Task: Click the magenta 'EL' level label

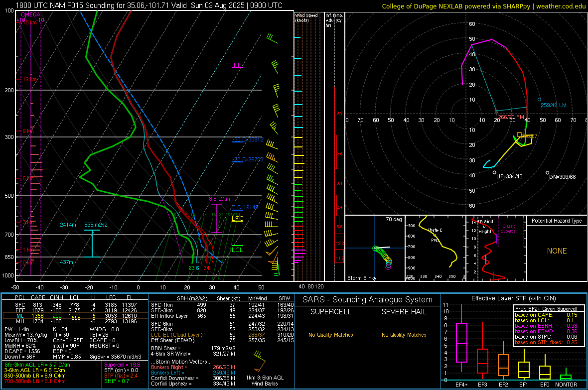Action: [237, 65]
